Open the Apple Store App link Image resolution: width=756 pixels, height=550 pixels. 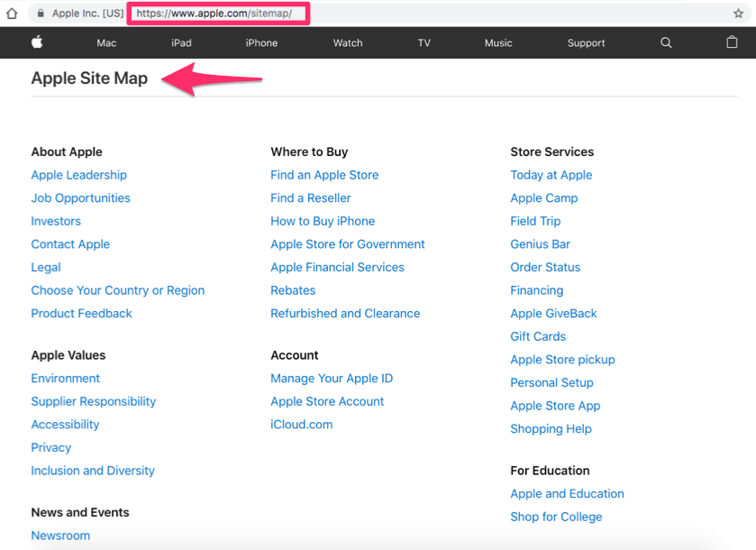[555, 406]
